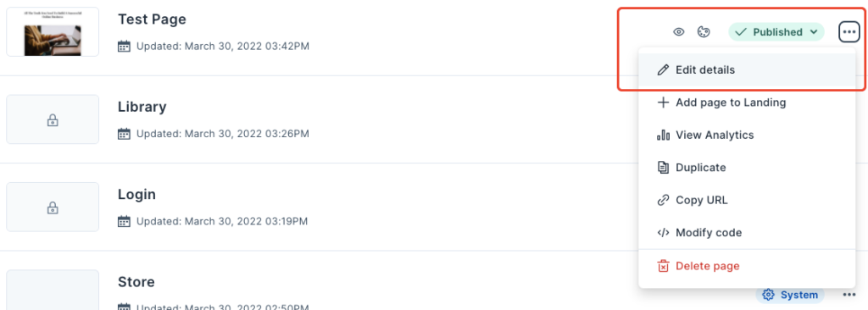Click the Library page locked thumbnail
Viewport: 868px width, 310px height.
click(53, 119)
